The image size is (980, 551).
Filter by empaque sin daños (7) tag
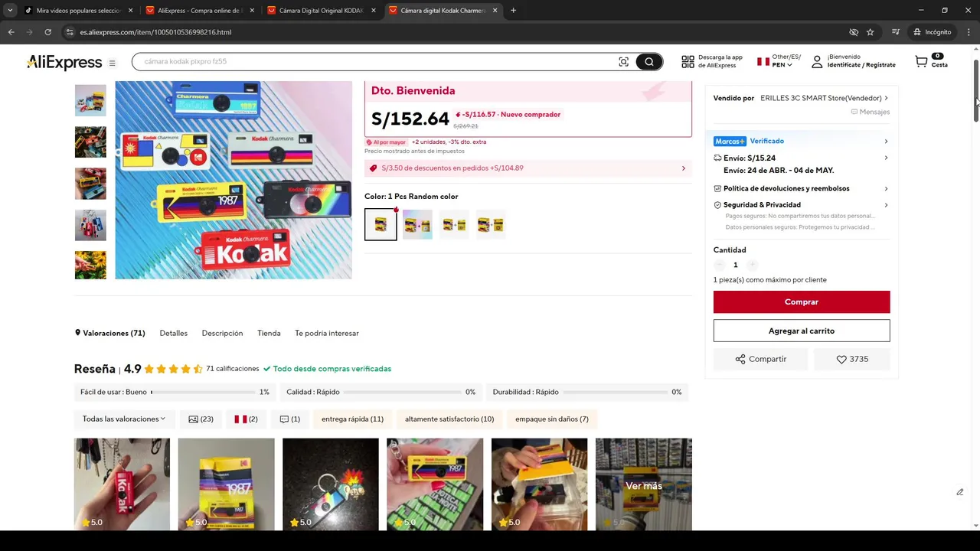coord(552,419)
